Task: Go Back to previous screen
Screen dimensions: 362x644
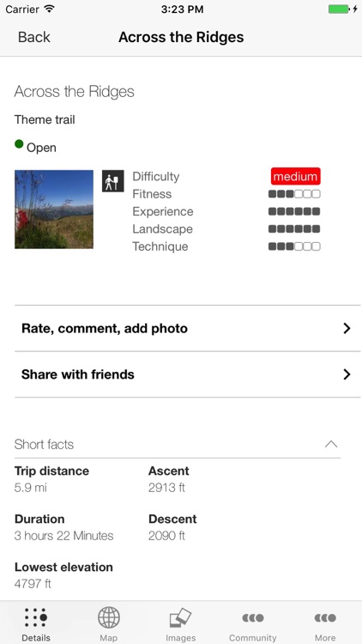Action: (34, 37)
